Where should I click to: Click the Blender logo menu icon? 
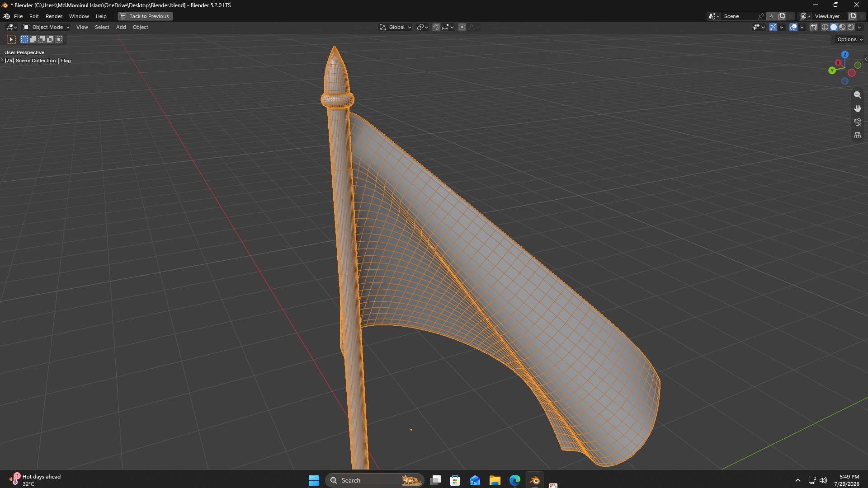(6, 16)
